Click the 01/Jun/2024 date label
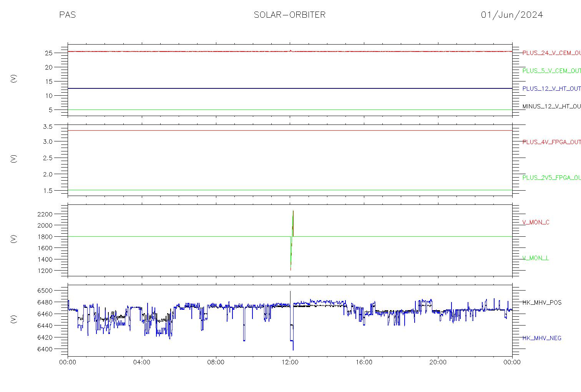The width and height of the screenshot is (581, 392). 512,15
